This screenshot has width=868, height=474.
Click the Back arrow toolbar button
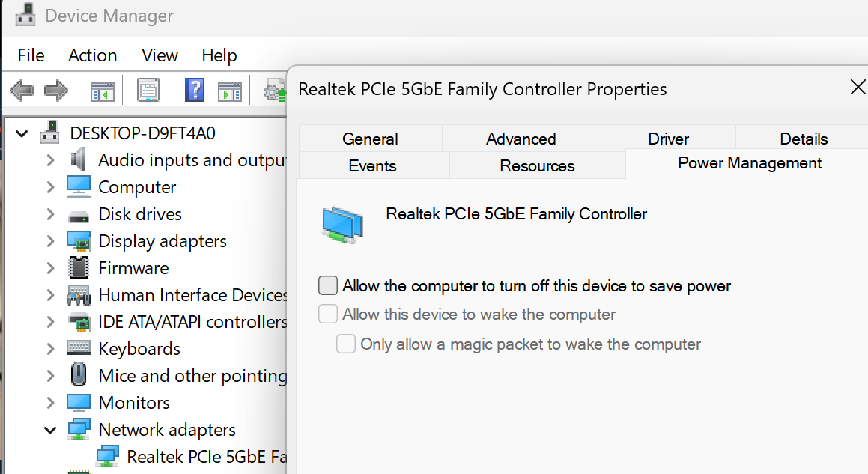(22, 91)
